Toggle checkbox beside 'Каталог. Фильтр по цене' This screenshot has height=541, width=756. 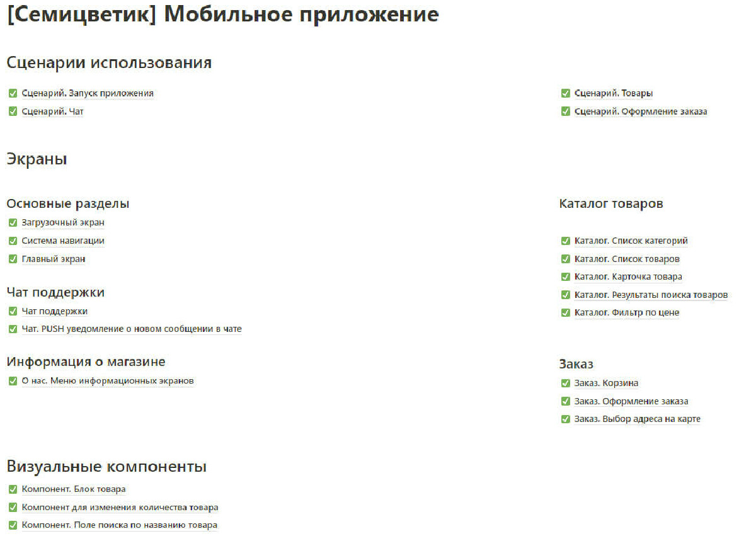pyautogui.click(x=565, y=312)
